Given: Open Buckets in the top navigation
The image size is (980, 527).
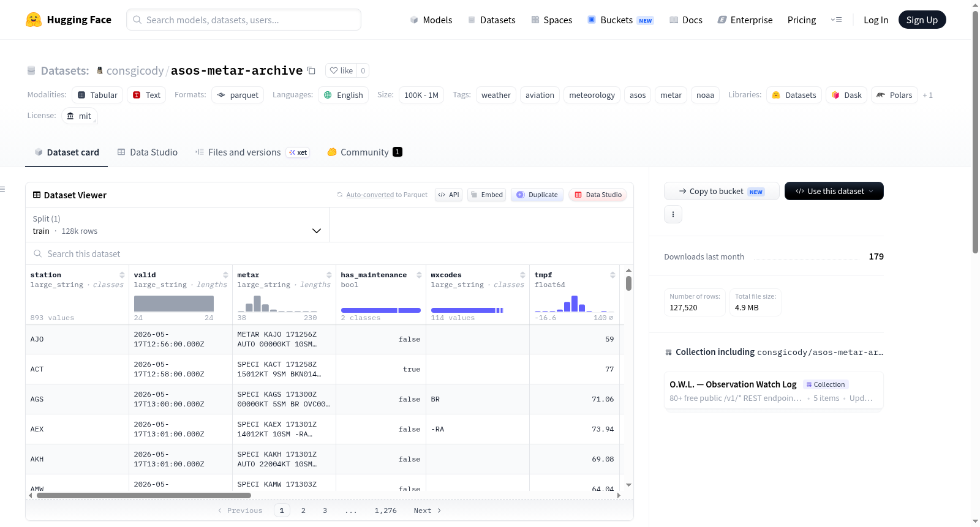Looking at the screenshot, I should pos(621,20).
